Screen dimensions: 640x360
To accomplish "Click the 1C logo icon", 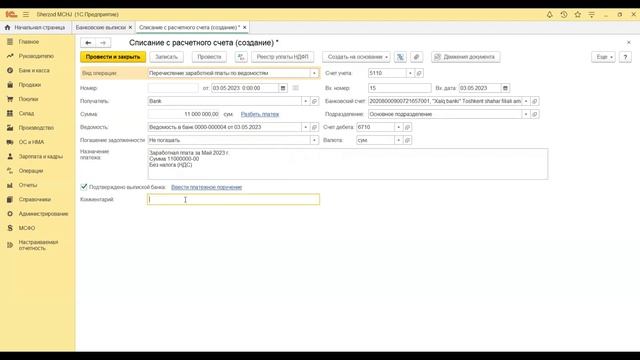I will coord(11,14).
